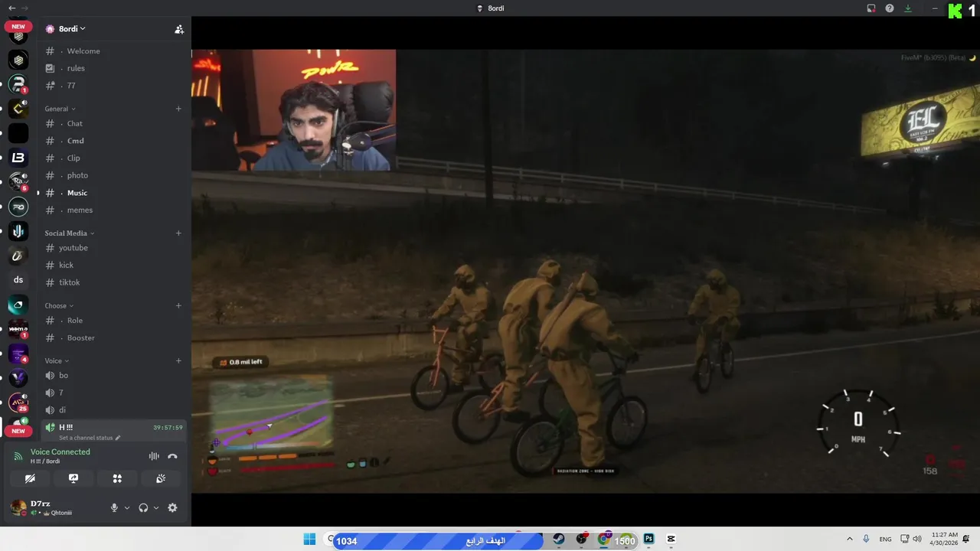This screenshot has height=551, width=980.
Task: Click the streamer webcam overlay in the stream
Action: pos(294,110)
